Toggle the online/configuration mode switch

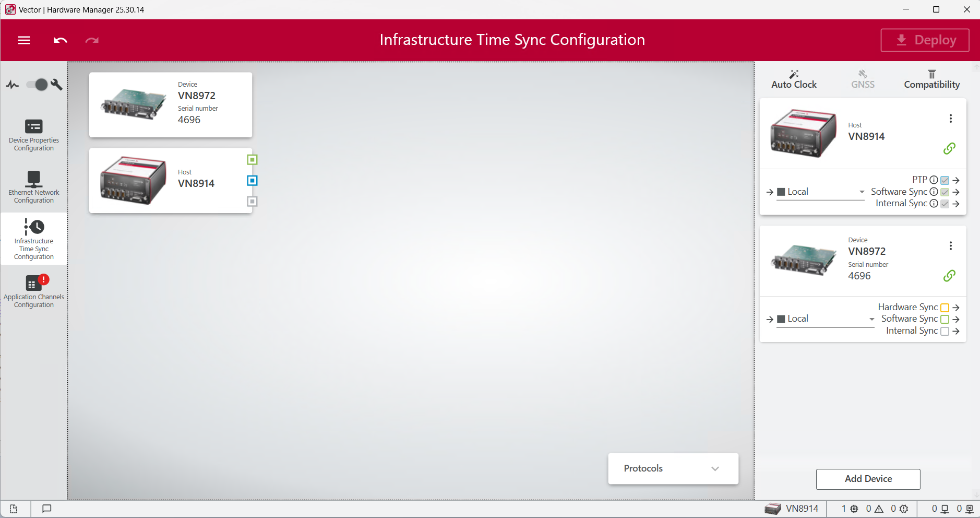[37, 85]
